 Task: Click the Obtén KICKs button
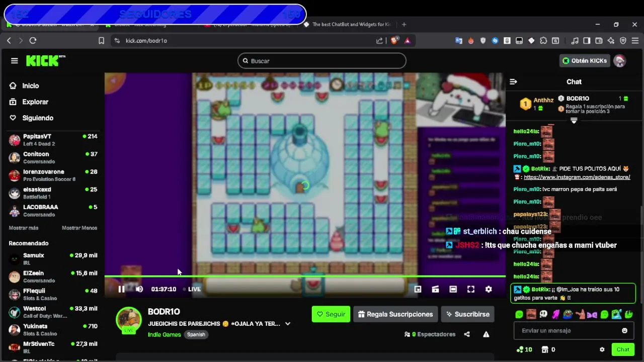(x=585, y=61)
